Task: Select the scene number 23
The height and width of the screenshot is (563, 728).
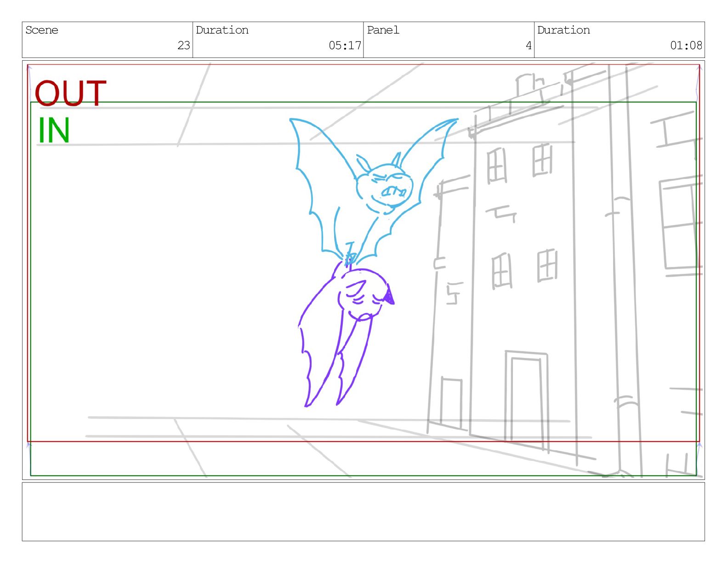Action: coord(184,46)
